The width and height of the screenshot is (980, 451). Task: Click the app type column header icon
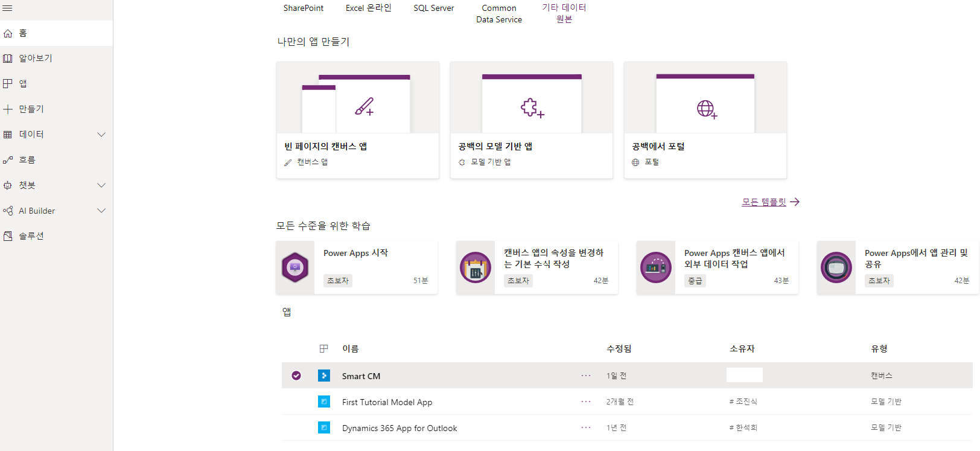coord(323,348)
